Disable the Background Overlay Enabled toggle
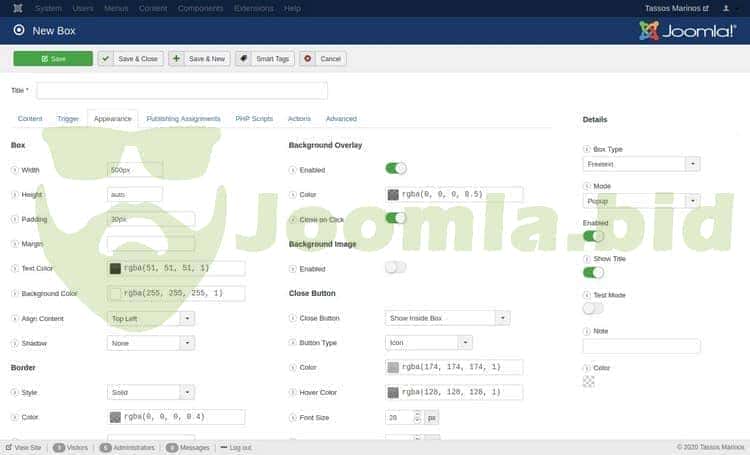This screenshot has width=750, height=455. [x=396, y=169]
